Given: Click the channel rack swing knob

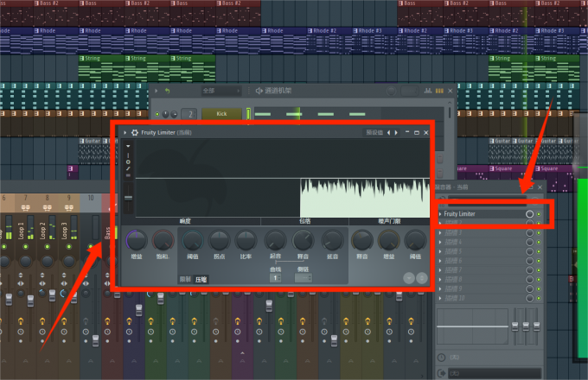Looking at the screenshot, I should [x=391, y=91].
